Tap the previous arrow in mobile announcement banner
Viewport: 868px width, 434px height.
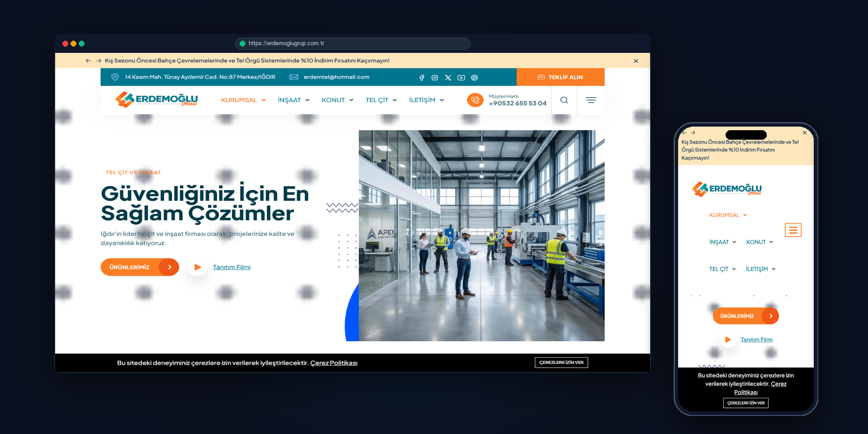pos(684,133)
